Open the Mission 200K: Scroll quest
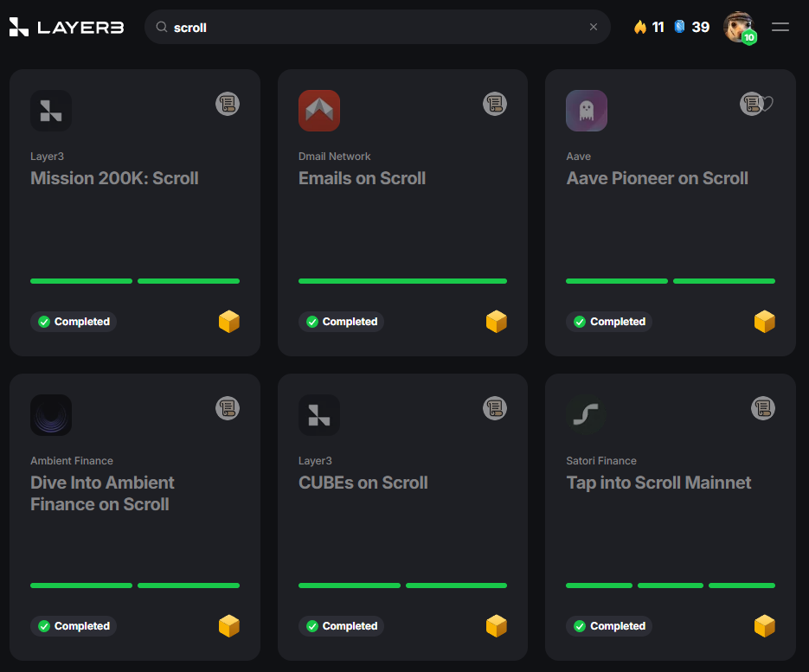The image size is (809, 672). point(114,178)
